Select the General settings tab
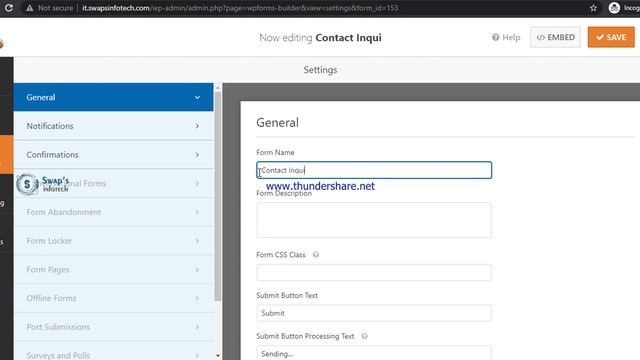 coord(113,97)
